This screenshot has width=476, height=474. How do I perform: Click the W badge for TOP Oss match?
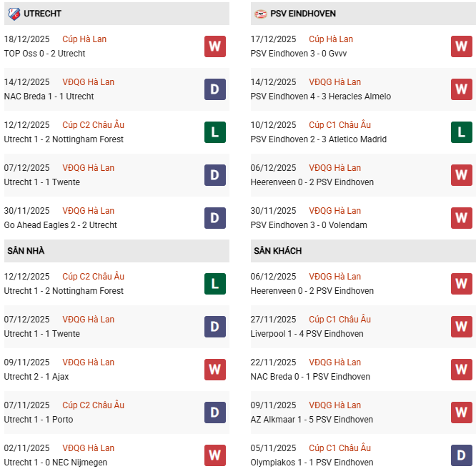click(214, 46)
